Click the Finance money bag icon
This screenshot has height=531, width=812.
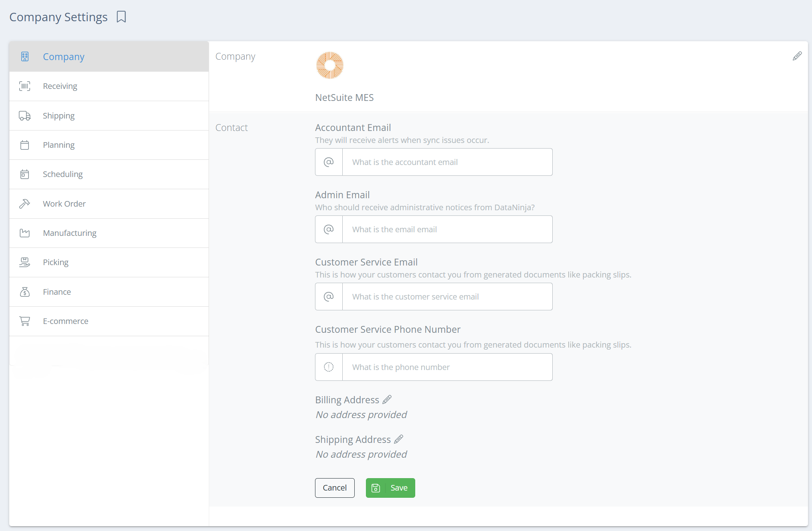pyautogui.click(x=25, y=292)
